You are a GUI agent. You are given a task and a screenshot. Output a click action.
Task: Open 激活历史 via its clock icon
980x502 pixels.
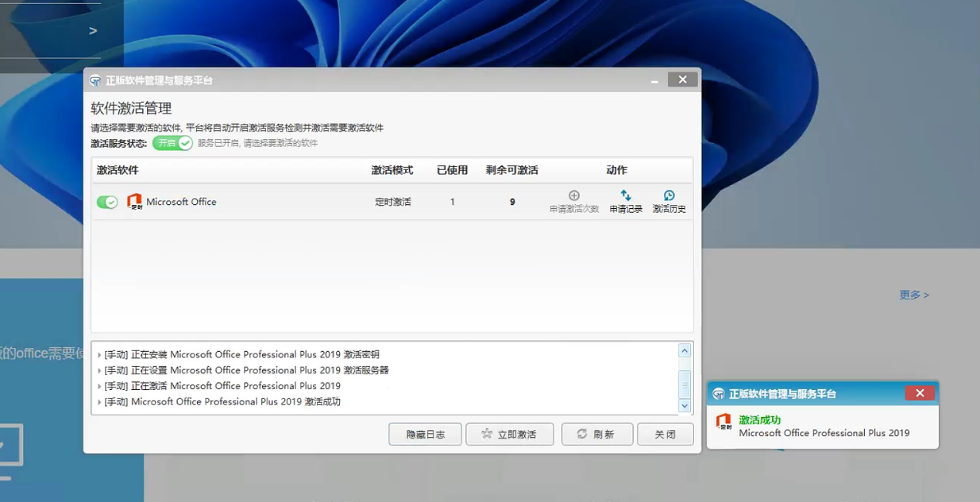(x=669, y=196)
